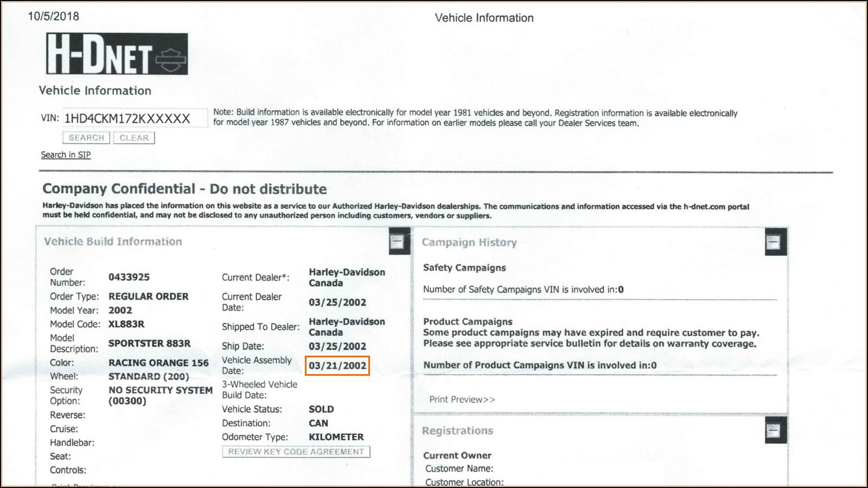The image size is (868, 488).
Task: Click the Review Key Code Agreement button
Action: pyautogui.click(x=296, y=452)
